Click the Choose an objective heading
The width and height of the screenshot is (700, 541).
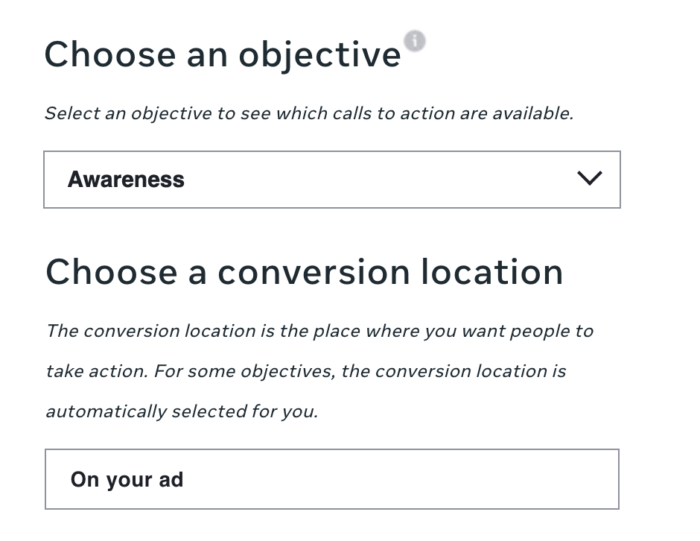click(x=223, y=55)
